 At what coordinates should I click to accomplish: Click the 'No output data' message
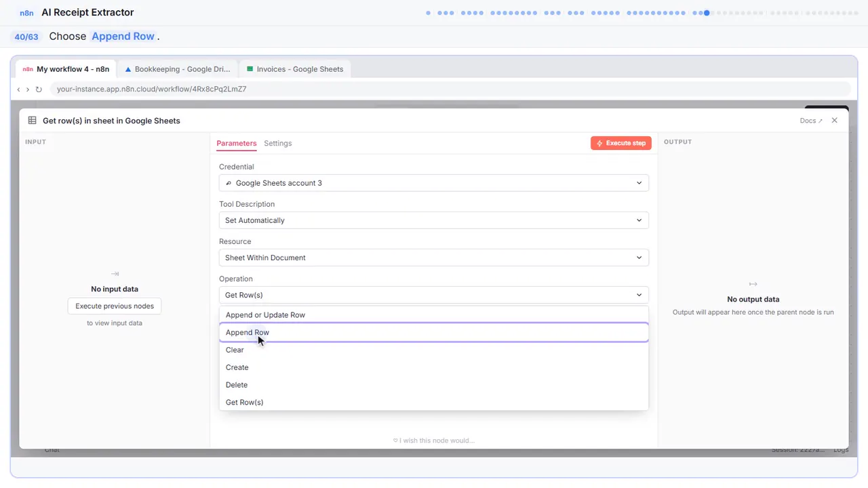(x=753, y=300)
